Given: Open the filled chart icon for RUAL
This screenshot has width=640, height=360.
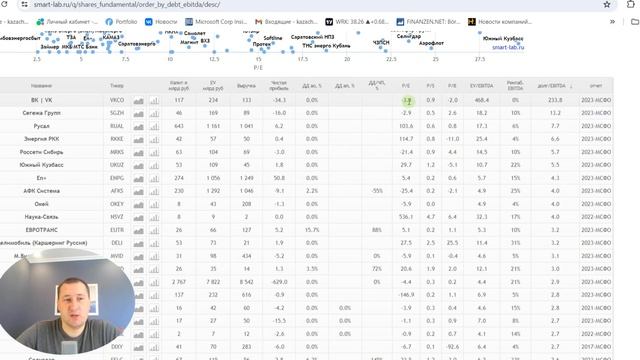Looking at the screenshot, I should 138,127.
